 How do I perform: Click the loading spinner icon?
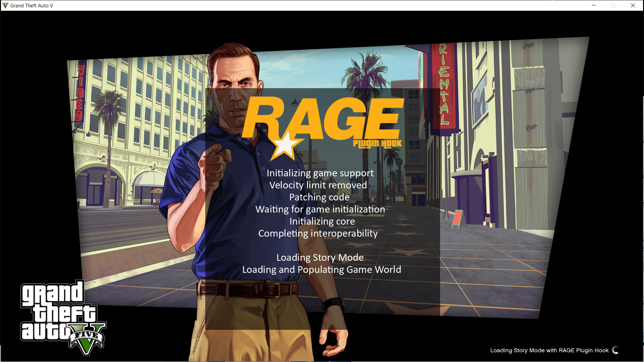[615, 350]
